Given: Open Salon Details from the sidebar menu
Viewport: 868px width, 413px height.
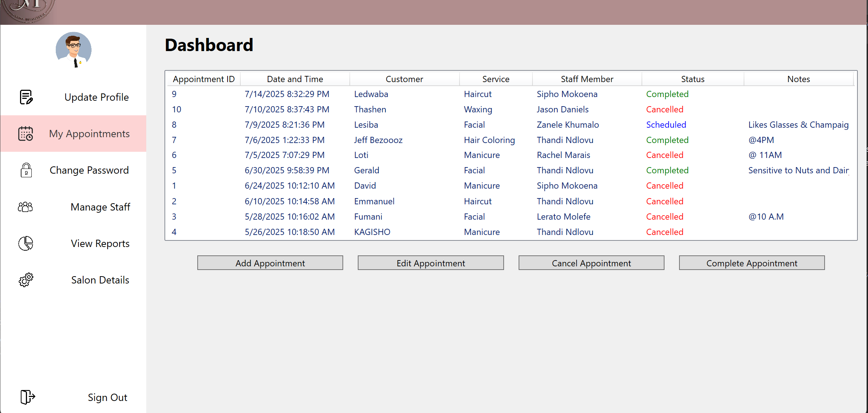Looking at the screenshot, I should (100, 280).
